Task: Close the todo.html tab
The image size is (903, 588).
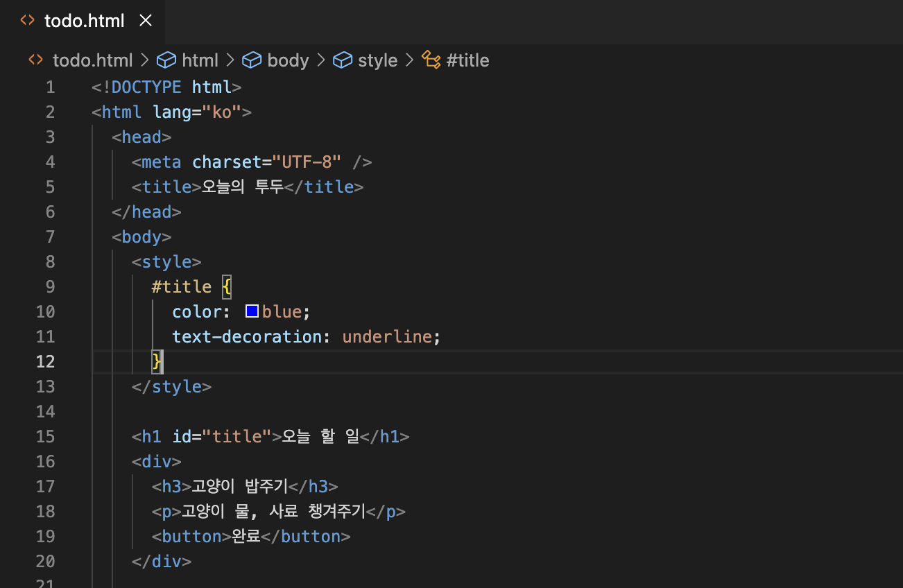Action: coord(146,21)
